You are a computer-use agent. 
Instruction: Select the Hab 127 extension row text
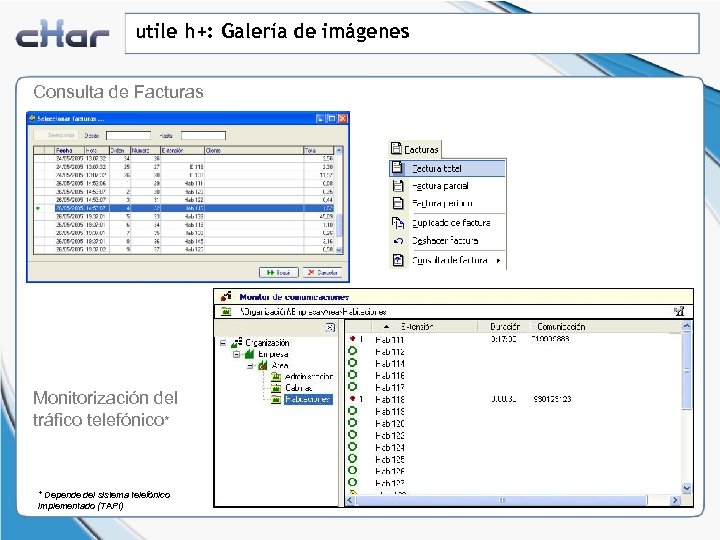coord(390,483)
